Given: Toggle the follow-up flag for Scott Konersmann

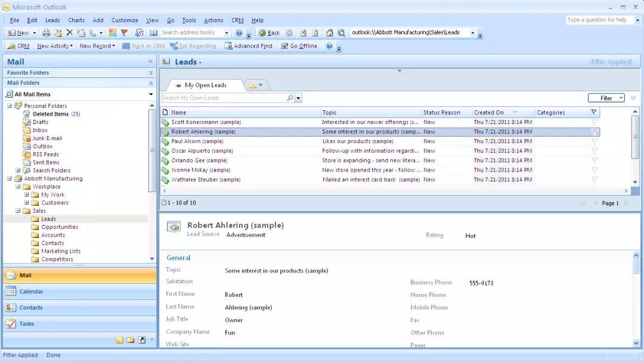Looking at the screenshot, I should click(x=594, y=122).
